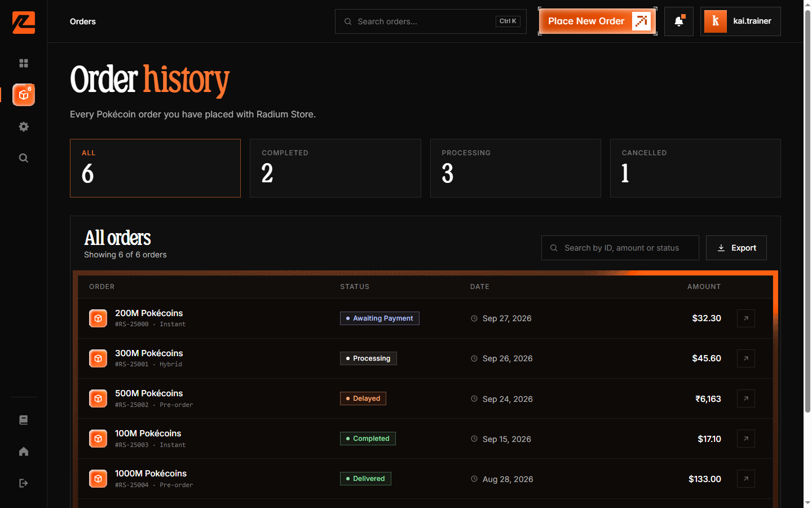Image resolution: width=812 pixels, height=508 pixels.
Task: Open order #RS-25002 via arrow icon
Action: [x=746, y=398]
